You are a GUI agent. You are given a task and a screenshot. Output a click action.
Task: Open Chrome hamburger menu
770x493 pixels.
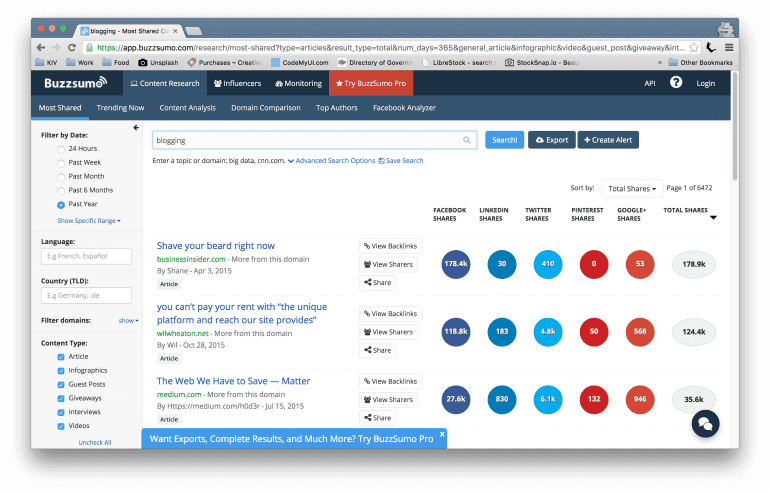point(729,48)
